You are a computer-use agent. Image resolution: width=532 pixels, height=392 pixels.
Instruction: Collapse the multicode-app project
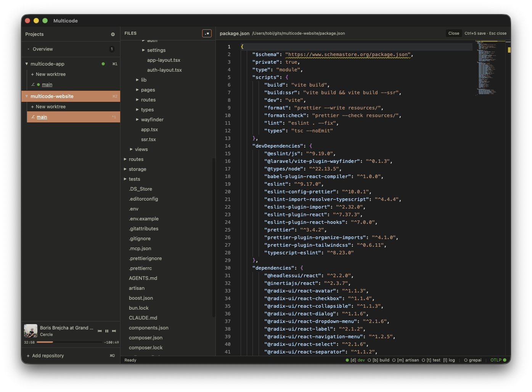tap(27, 64)
